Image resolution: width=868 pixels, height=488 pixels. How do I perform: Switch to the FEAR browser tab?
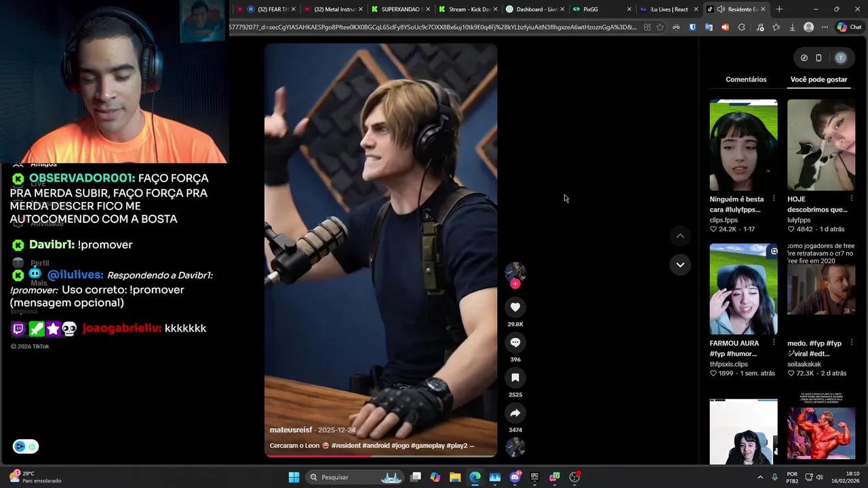267,9
